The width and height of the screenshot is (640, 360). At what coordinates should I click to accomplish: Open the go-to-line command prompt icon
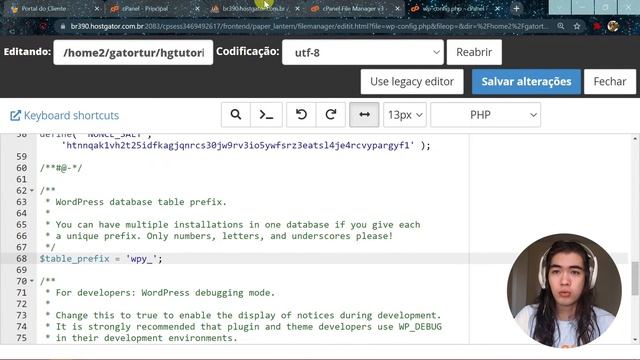[x=266, y=115]
